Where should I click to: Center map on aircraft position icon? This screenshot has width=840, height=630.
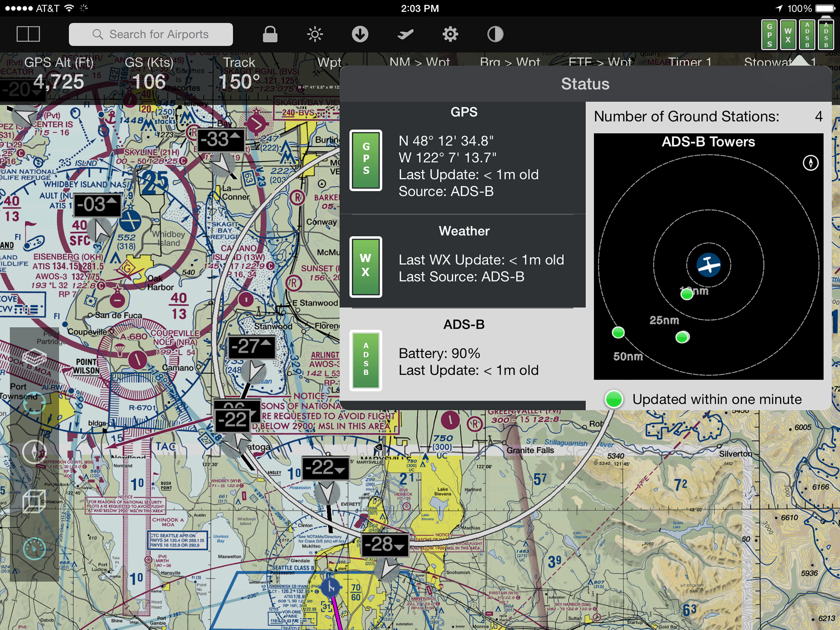click(34, 403)
